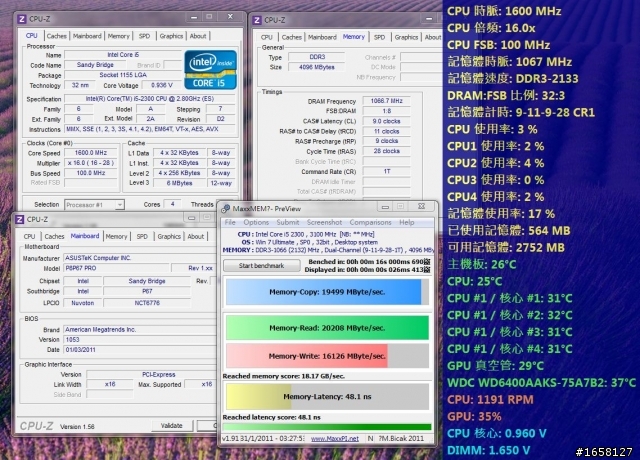Click the WDC WD6400AAKS-75A7B2 temperature reading
640x460 pixels.
541,382
